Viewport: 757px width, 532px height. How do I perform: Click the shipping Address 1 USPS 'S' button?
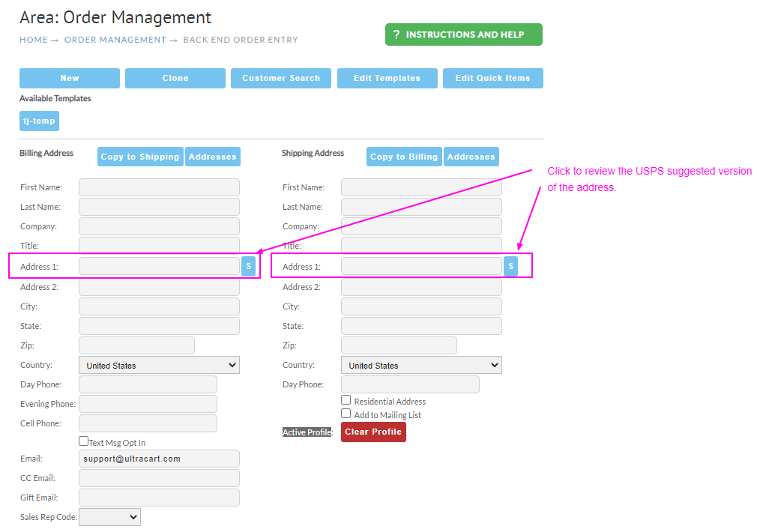click(x=510, y=267)
